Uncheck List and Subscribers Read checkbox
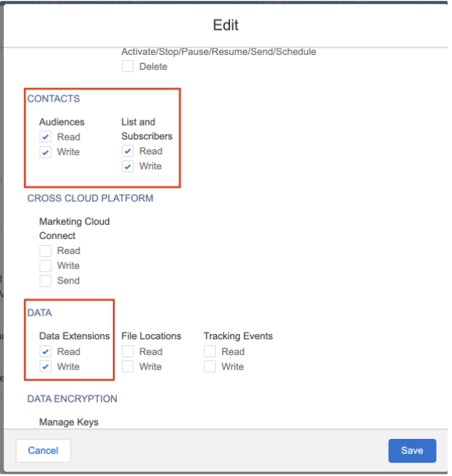Viewport: 452px width, 476px height. (128, 151)
